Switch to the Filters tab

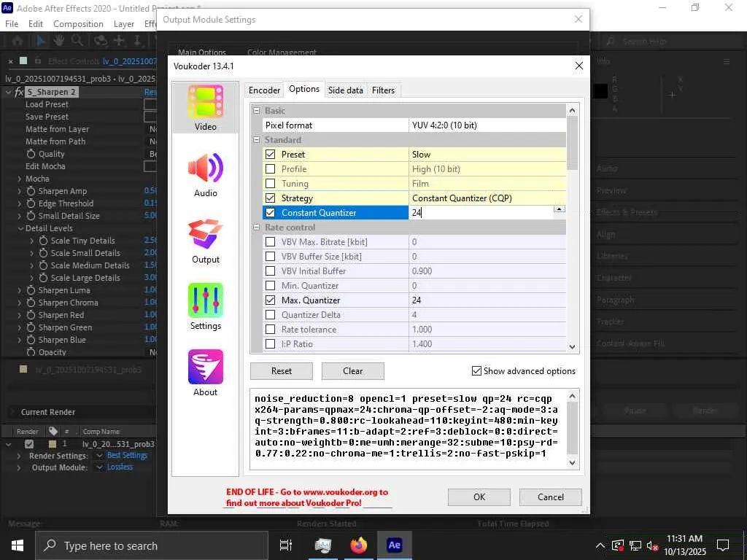(x=384, y=90)
